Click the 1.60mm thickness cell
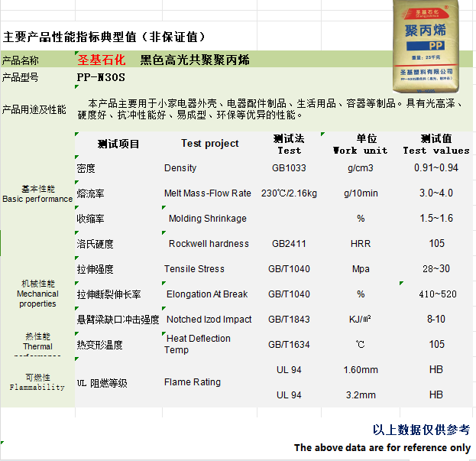This screenshot has width=476, height=461. (x=361, y=369)
